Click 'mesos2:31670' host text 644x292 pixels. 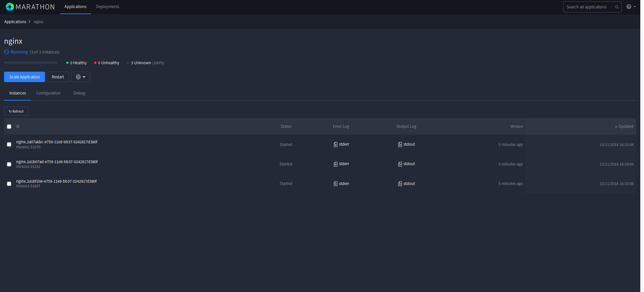pyautogui.click(x=28, y=147)
